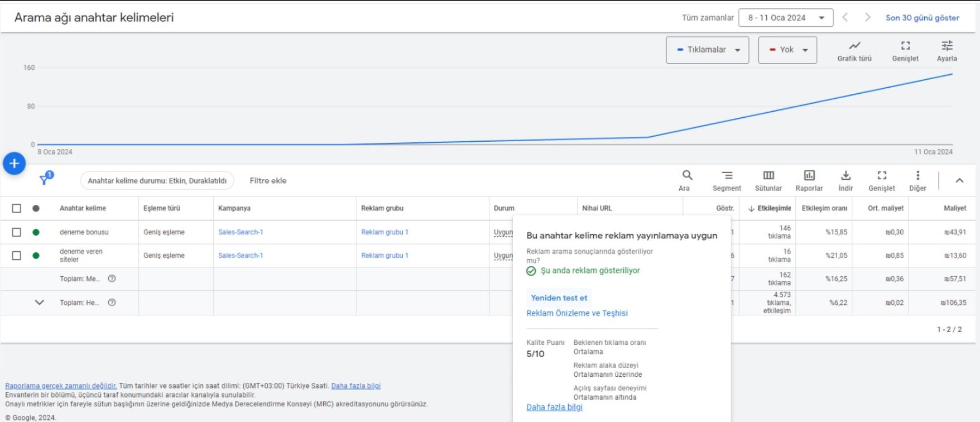Sort by Anahtar kelime column header

(x=83, y=208)
